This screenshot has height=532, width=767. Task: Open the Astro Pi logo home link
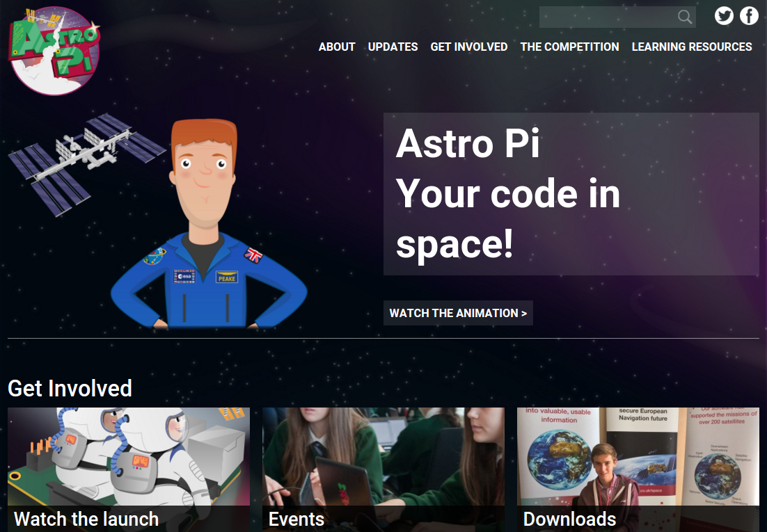coord(54,50)
